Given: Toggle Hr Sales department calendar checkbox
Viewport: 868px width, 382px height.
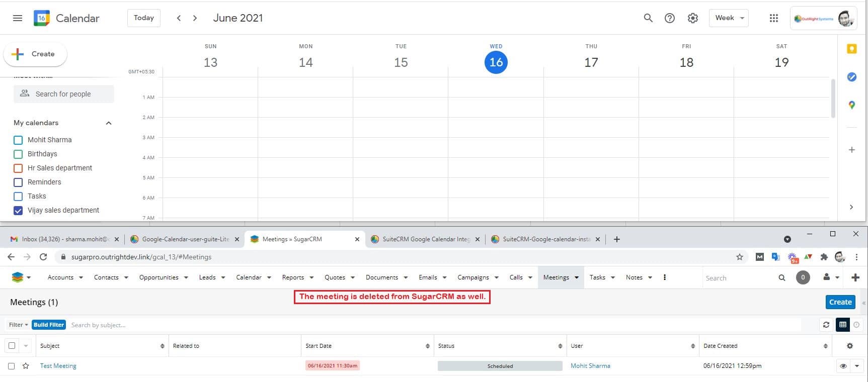Looking at the screenshot, I should 18,168.
